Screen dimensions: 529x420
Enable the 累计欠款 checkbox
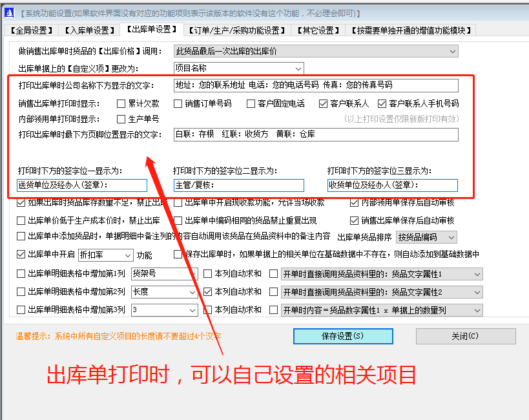(x=120, y=103)
